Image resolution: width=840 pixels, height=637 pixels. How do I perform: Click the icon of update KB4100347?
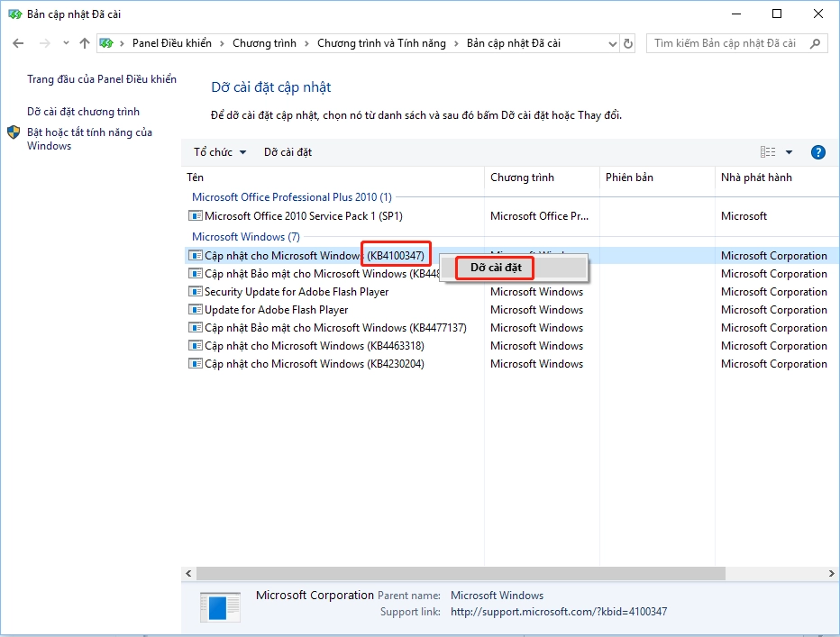pyautogui.click(x=196, y=255)
